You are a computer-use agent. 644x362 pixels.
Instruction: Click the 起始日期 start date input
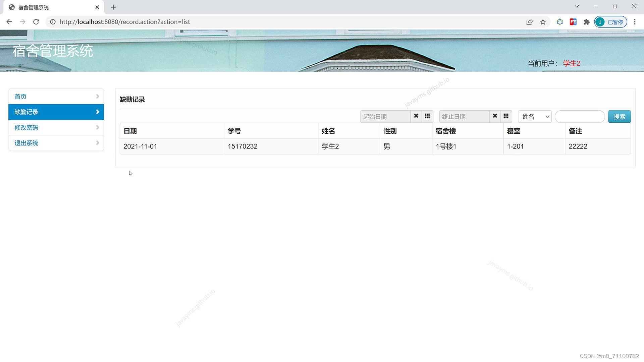[x=385, y=117]
